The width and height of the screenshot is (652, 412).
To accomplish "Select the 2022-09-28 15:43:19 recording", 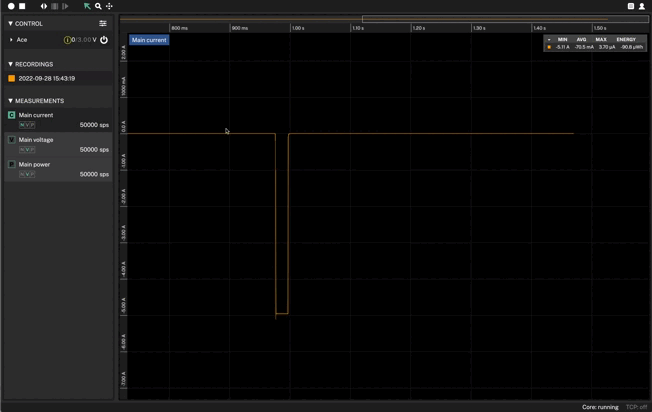I will [46, 78].
